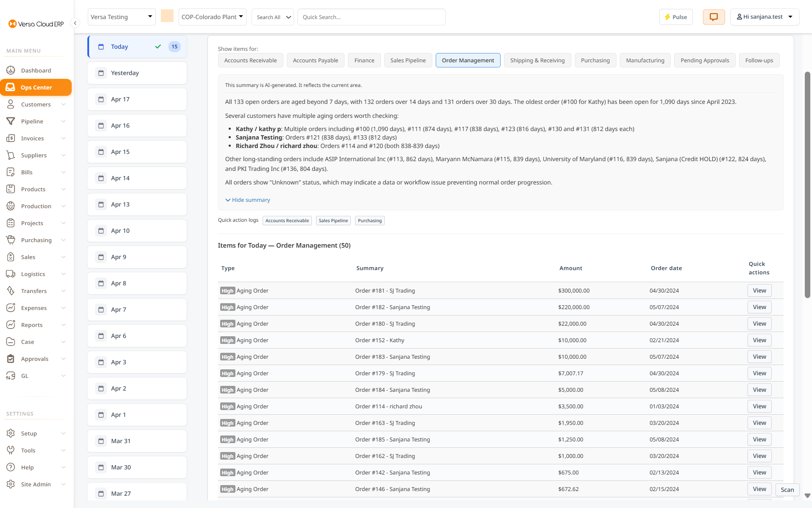Image resolution: width=812 pixels, height=508 pixels.
Task: Click the Reports chart icon
Action: coord(11,325)
